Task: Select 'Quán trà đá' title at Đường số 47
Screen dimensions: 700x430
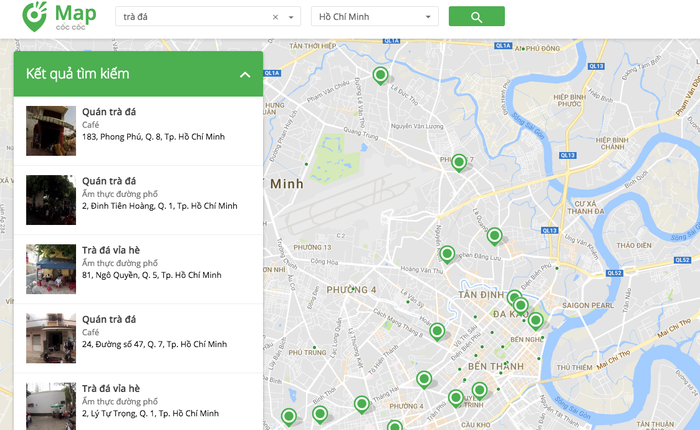Action: click(x=109, y=319)
